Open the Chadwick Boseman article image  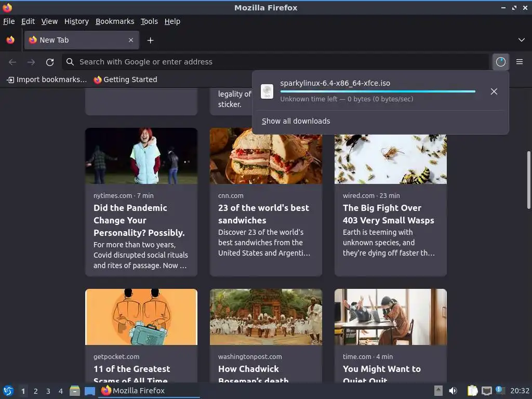[x=265, y=317]
